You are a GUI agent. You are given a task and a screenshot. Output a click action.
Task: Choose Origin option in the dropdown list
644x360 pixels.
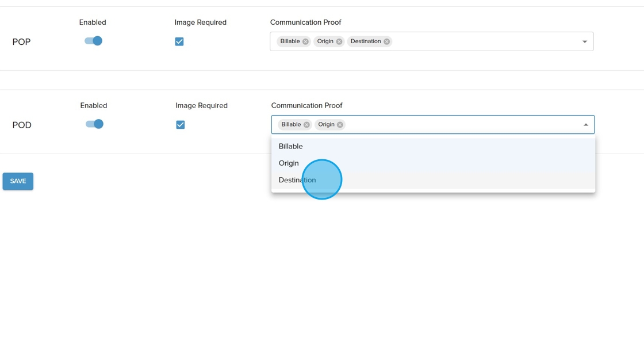click(x=289, y=163)
